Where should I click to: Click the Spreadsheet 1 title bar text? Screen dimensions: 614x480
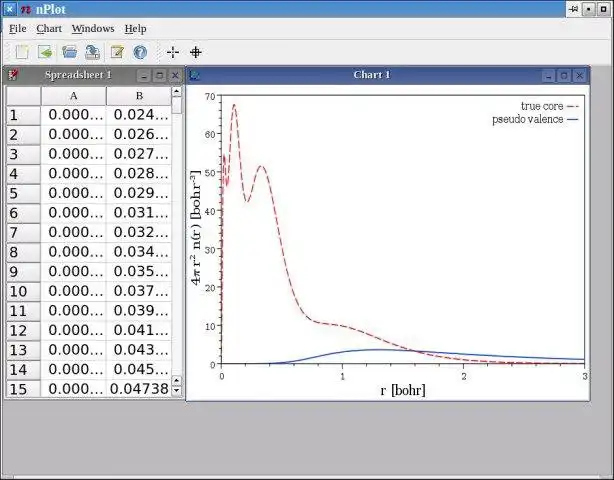78,75
